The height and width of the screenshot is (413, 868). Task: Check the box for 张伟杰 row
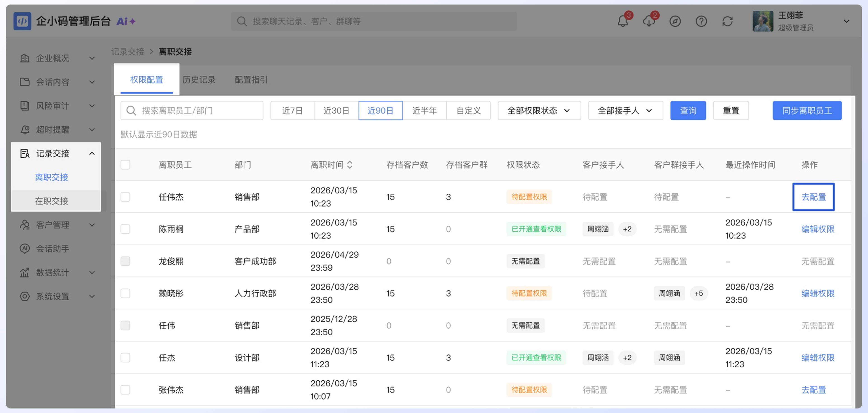click(125, 390)
